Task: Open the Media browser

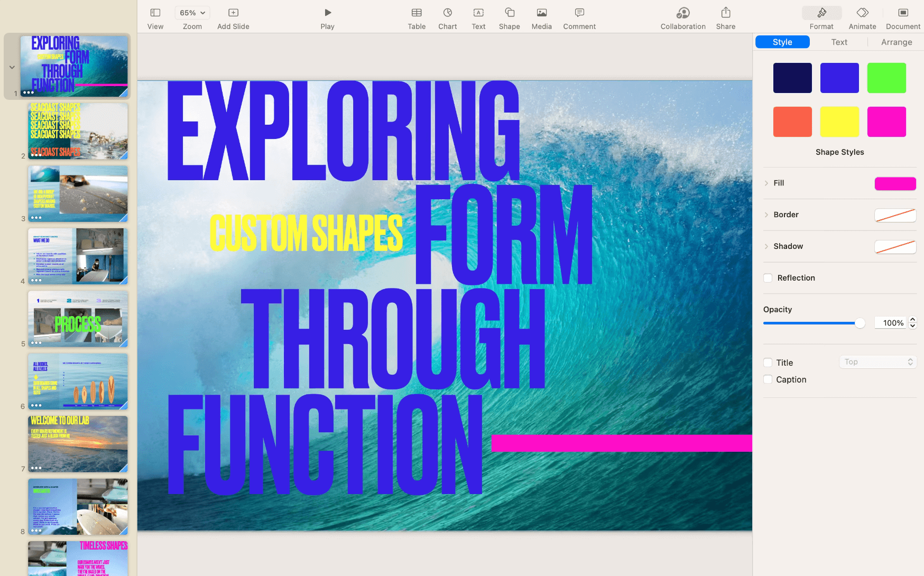Action: (541, 17)
